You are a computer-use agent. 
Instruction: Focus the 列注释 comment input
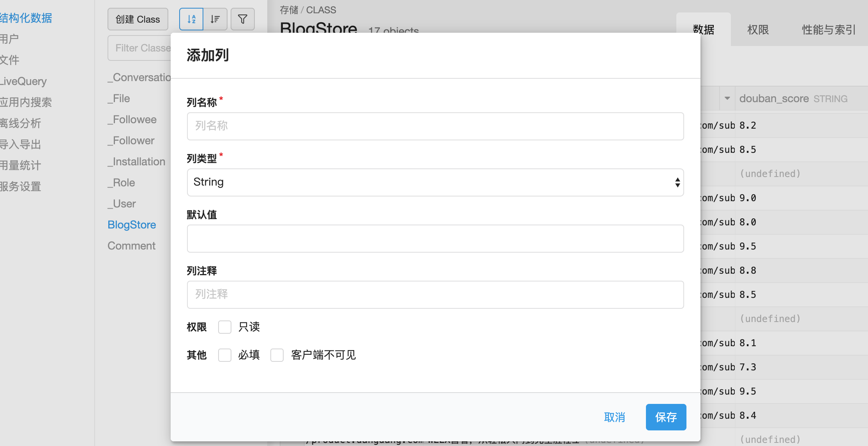[435, 295]
